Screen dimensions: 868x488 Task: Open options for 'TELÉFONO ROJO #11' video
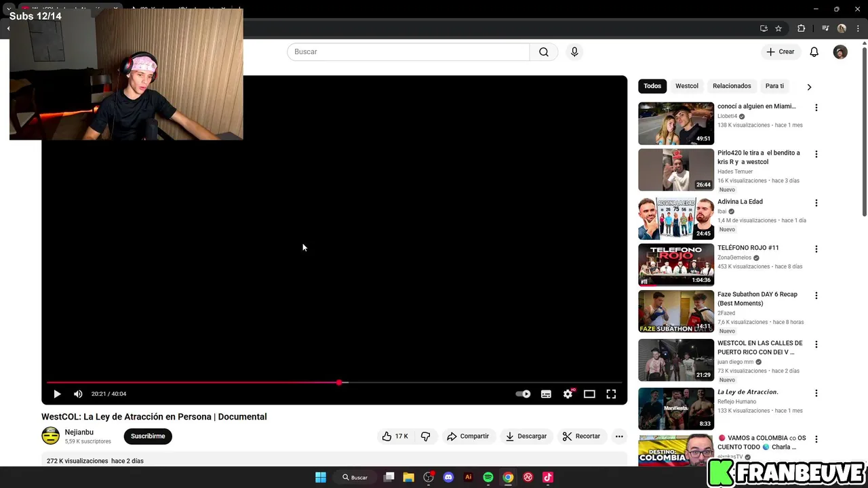point(816,249)
